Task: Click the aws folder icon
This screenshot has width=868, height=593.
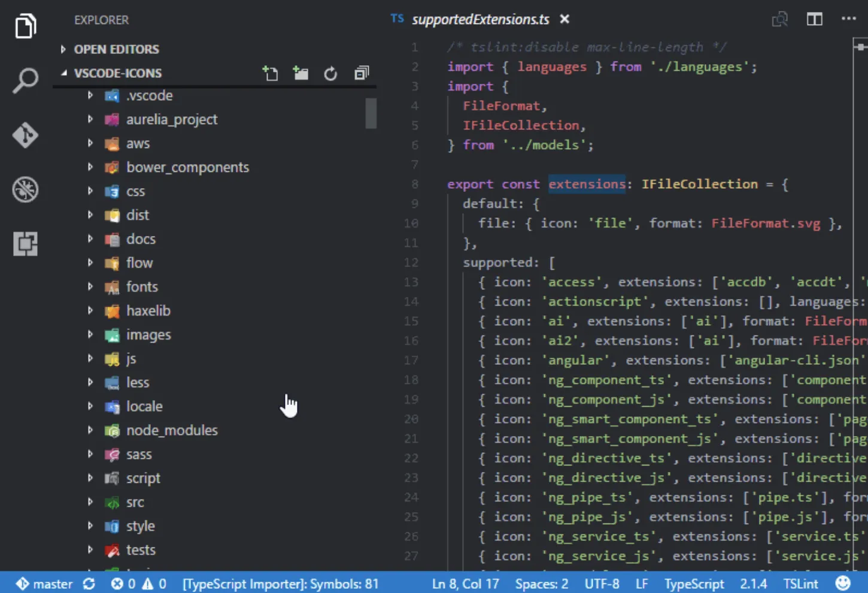Action: [112, 143]
